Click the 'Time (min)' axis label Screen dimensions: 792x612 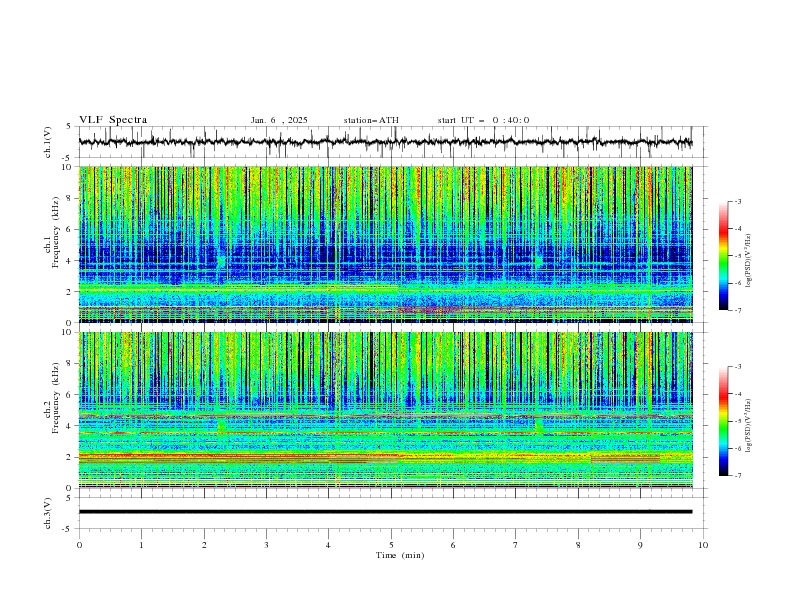tap(400, 555)
